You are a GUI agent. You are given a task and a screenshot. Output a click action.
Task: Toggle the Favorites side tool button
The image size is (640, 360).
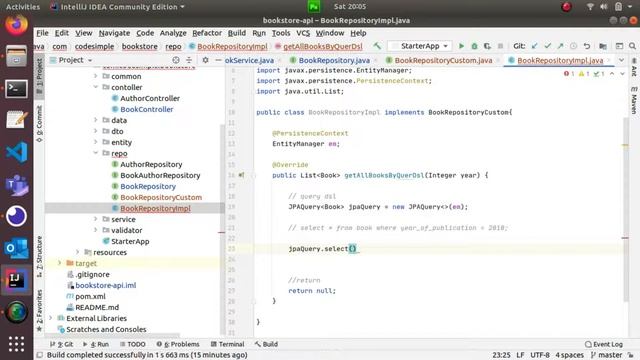tap(39, 310)
